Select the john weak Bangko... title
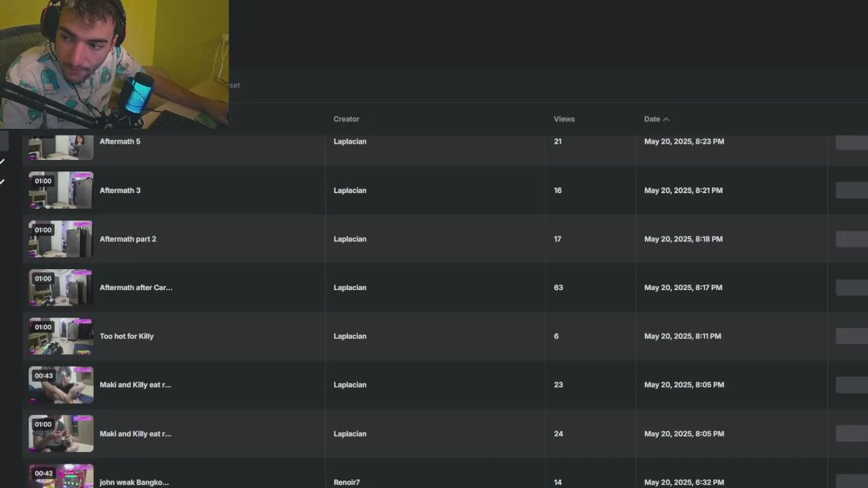 pyautogui.click(x=134, y=483)
